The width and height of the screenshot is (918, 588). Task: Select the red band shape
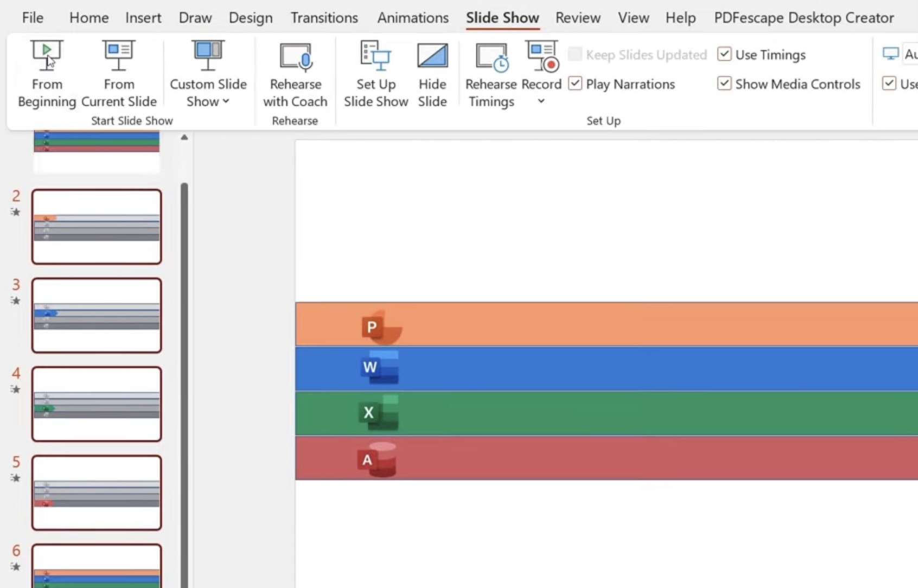607,458
